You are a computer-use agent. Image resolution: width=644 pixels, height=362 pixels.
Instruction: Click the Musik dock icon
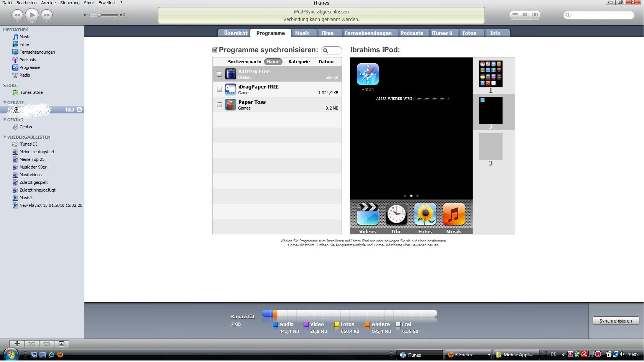point(454,214)
